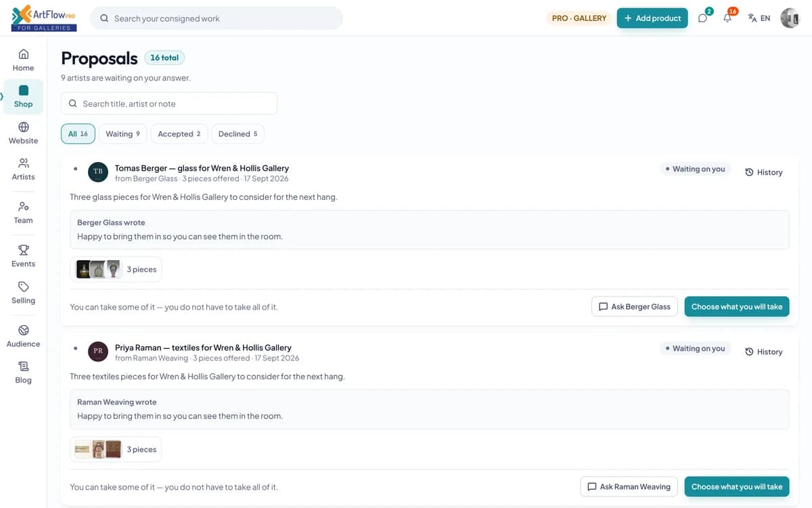Open the Artists section icon
Screen dimensions: 812x508
coord(23,163)
